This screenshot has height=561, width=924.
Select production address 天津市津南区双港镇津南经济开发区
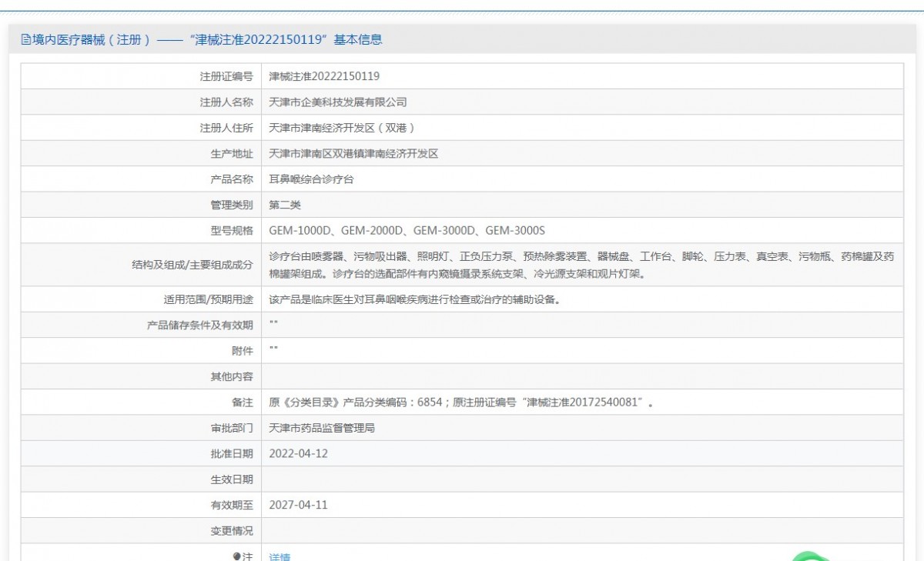(353, 153)
